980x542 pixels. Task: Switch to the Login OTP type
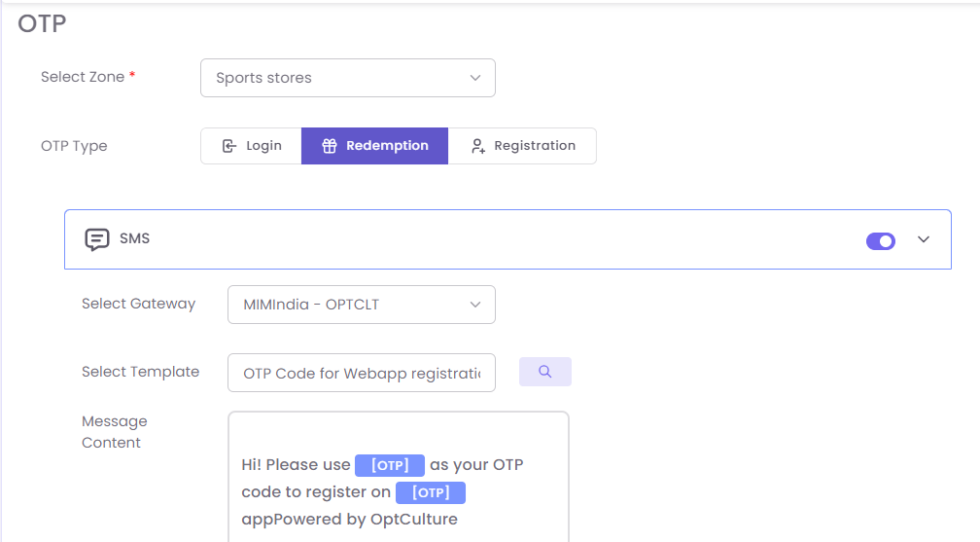(252, 146)
